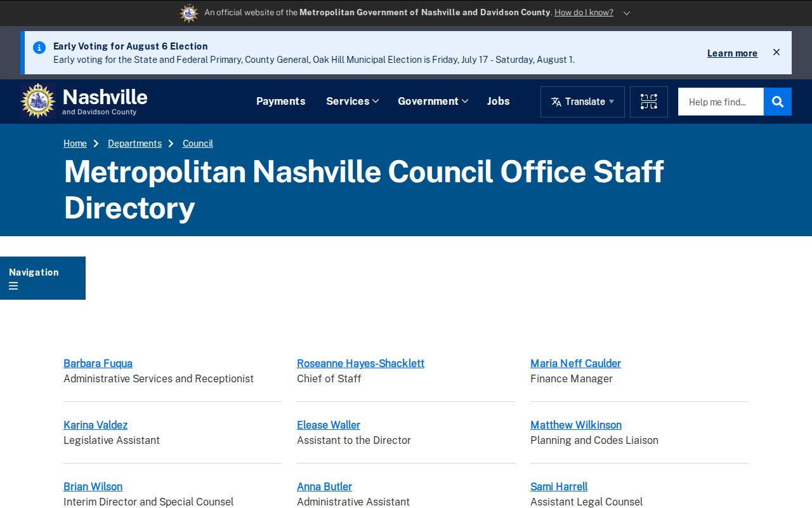This screenshot has height=508, width=812.
Task: Click the 'How do I know?' link
Action: pos(584,13)
